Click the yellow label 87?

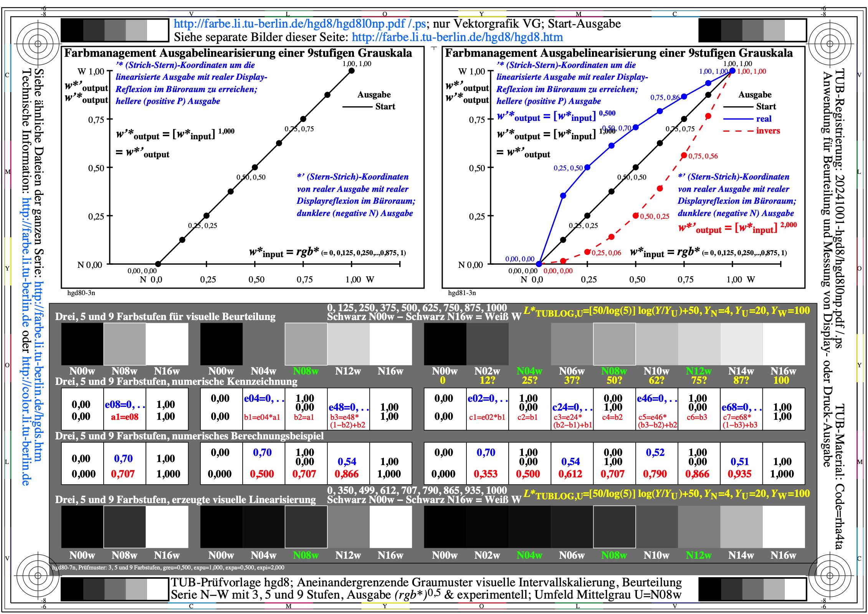click(741, 380)
